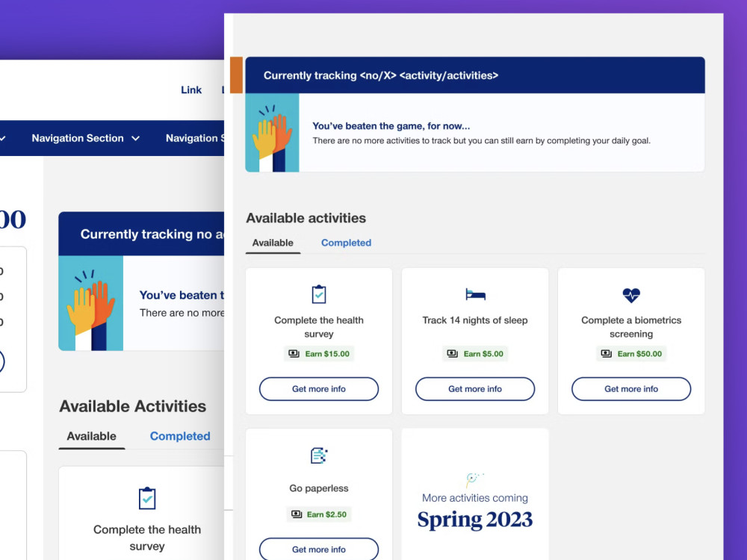The width and height of the screenshot is (747, 560).
Task: Click Get more info for Go paperless
Action: pyautogui.click(x=319, y=549)
